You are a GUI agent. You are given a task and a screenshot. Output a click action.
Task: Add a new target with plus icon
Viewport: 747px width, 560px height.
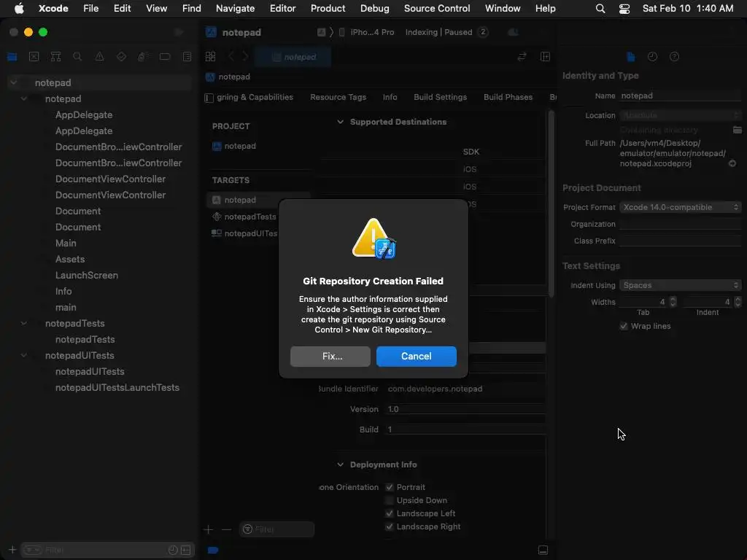click(x=208, y=529)
